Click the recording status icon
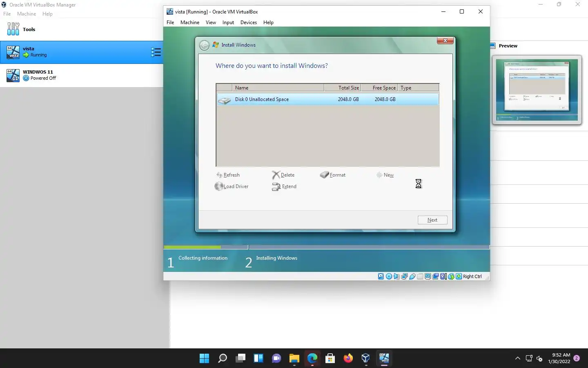Image resolution: width=588 pixels, height=368 pixels. coord(435,276)
